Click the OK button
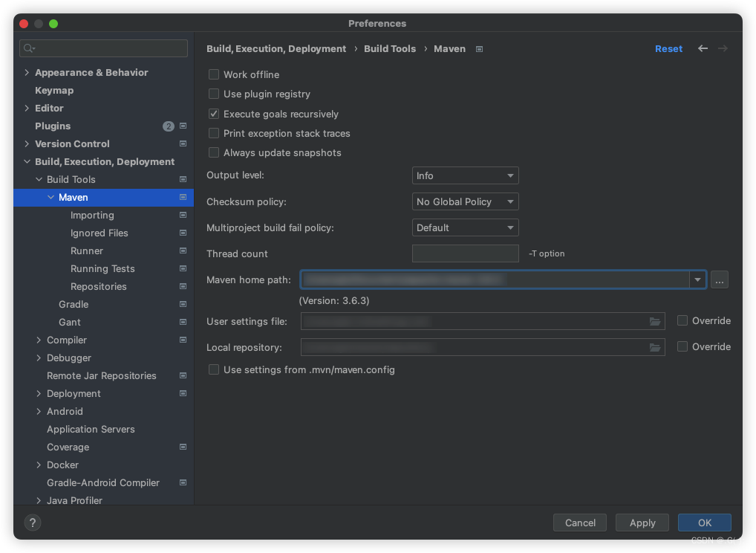The image size is (756, 553). [705, 523]
